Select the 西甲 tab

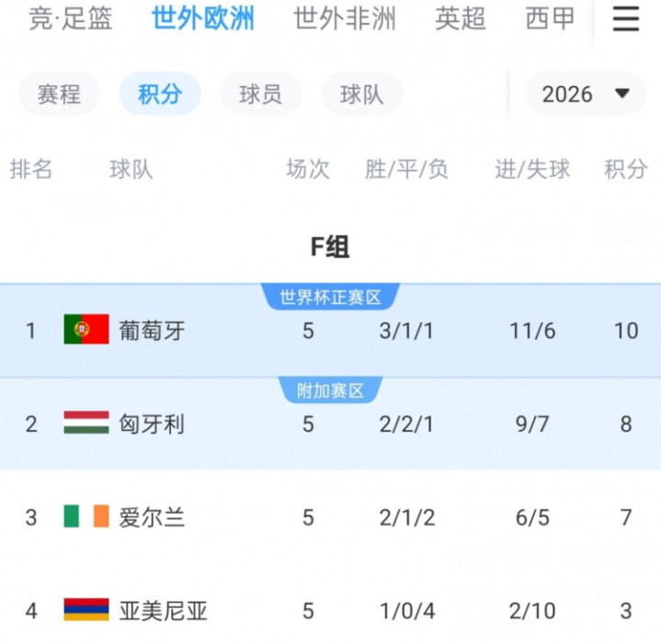point(550,18)
